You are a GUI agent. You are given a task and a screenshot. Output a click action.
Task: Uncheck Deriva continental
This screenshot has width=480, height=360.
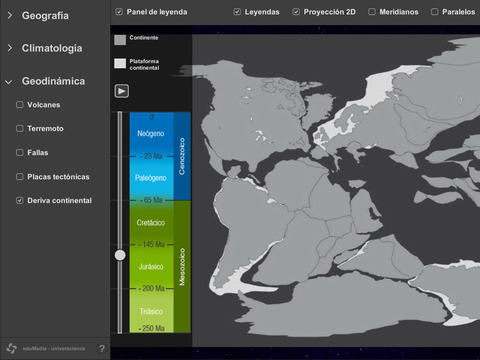tap(20, 200)
